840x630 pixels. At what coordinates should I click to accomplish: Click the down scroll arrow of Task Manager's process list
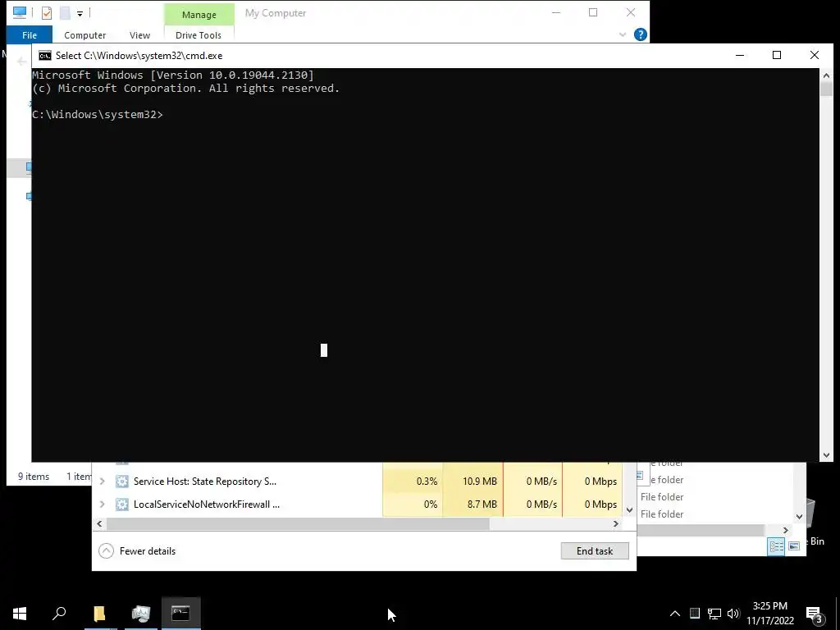tap(630, 510)
